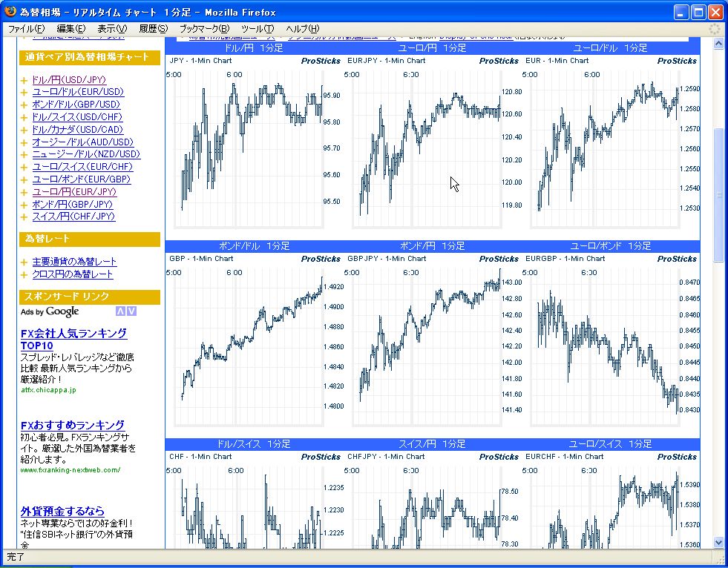The height and width of the screenshot is (568, 728).
Task: Click the vertical scrollbar up arrow
Action: [718, 44]
